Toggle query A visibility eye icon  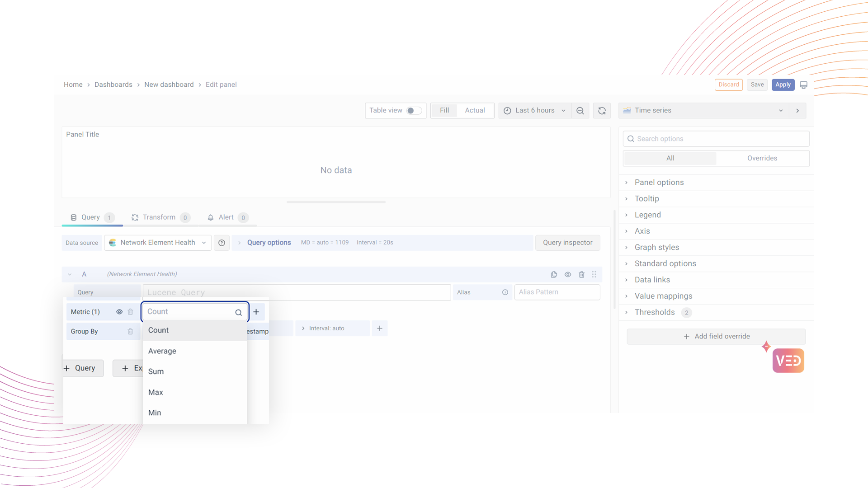pos(568,274)
